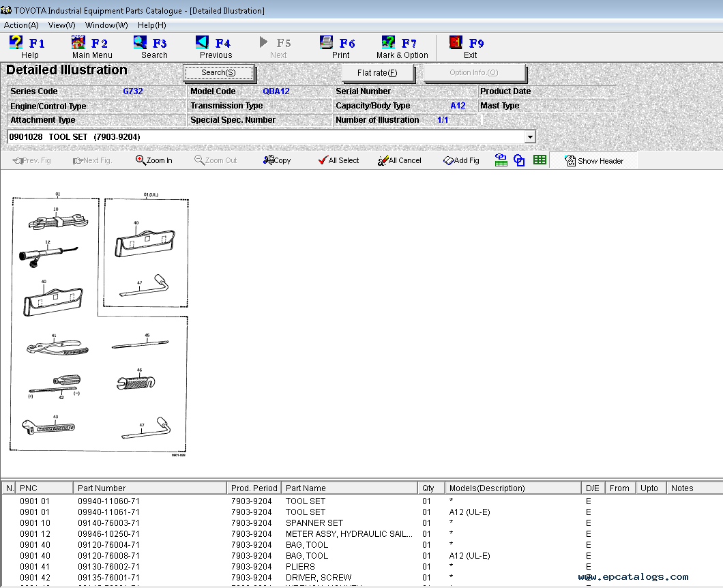Screen dimensions: 723x588
Task: Deselect parts with All Cancel
Action: (x=400, y=160)
